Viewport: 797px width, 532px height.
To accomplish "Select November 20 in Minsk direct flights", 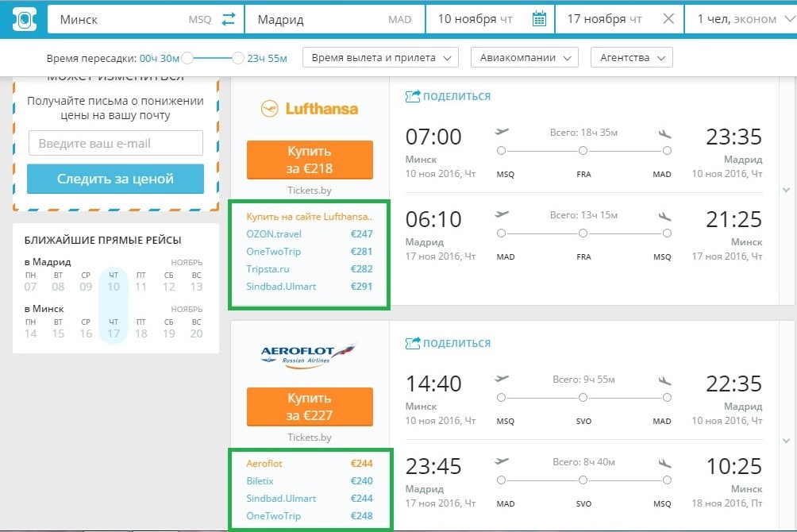I will click(196, 333).
